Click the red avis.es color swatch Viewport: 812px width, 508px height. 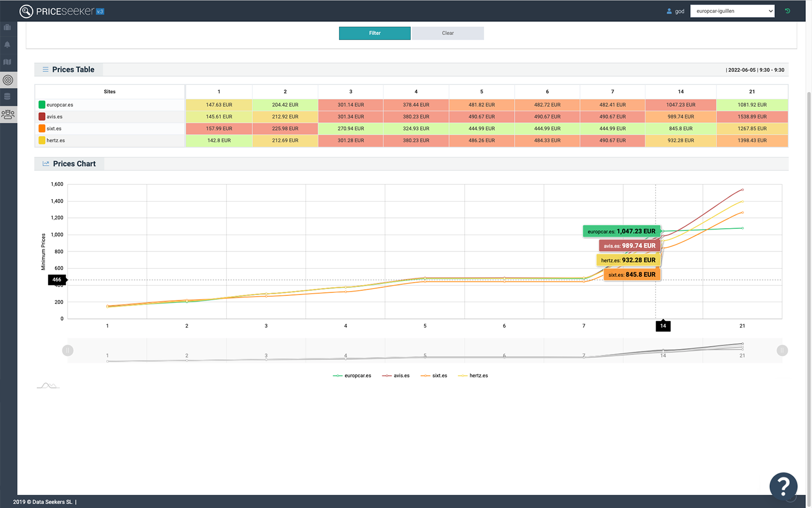(x=42, y=116)
